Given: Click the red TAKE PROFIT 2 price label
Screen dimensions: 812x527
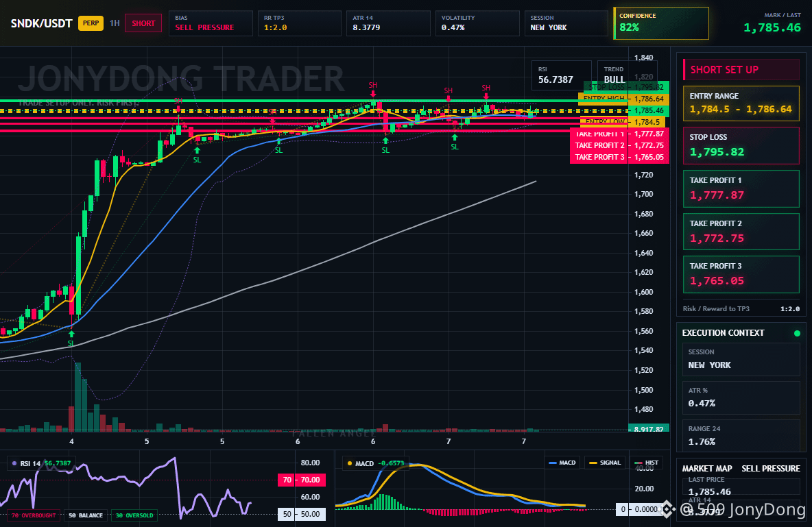Looking at the screenshot, I should click(619, 145).
